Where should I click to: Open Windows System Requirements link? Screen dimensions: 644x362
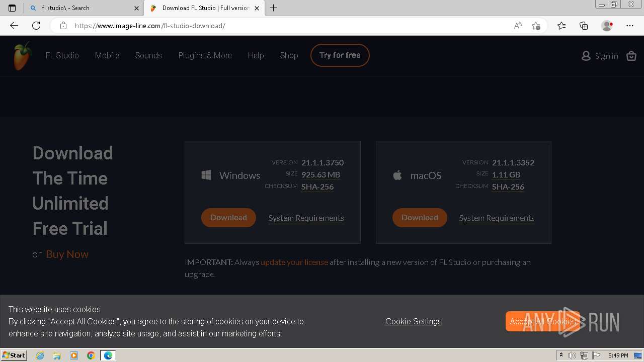click(306, 218)
